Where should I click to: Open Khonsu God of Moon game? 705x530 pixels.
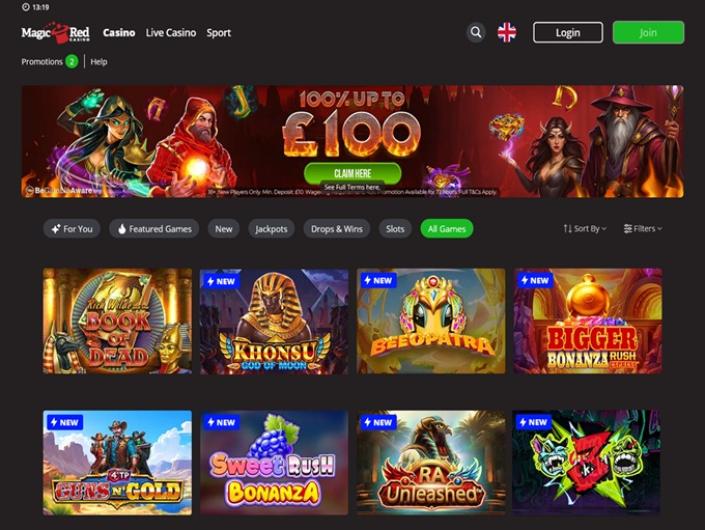pos(274,321)
